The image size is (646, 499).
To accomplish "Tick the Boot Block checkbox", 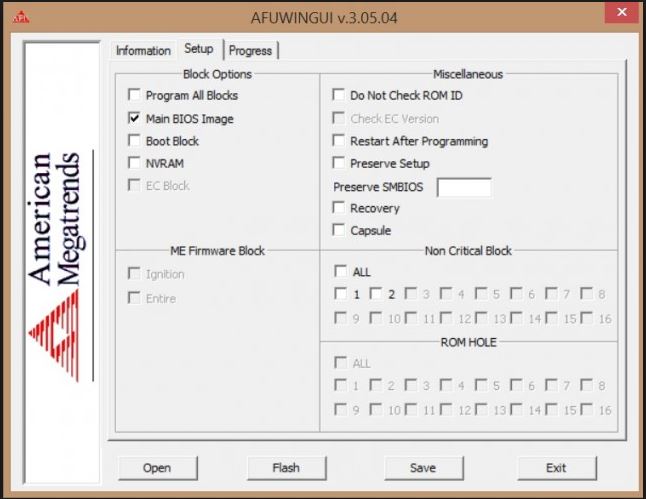I will [134, 141].
